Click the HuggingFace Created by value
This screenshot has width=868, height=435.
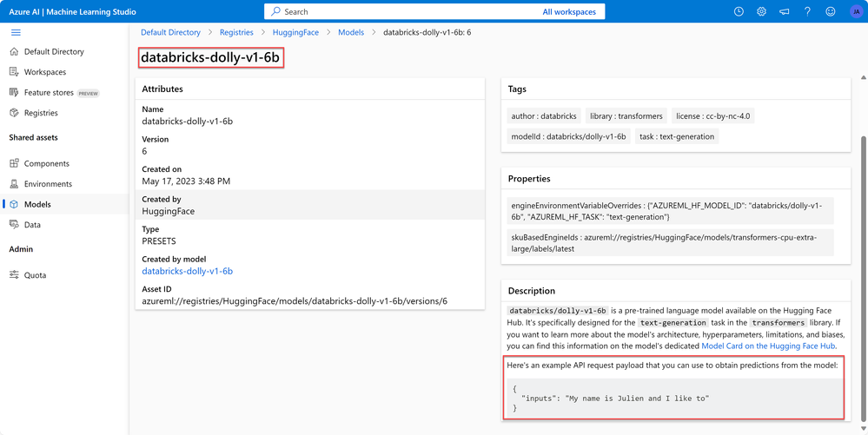pos(169,211)
